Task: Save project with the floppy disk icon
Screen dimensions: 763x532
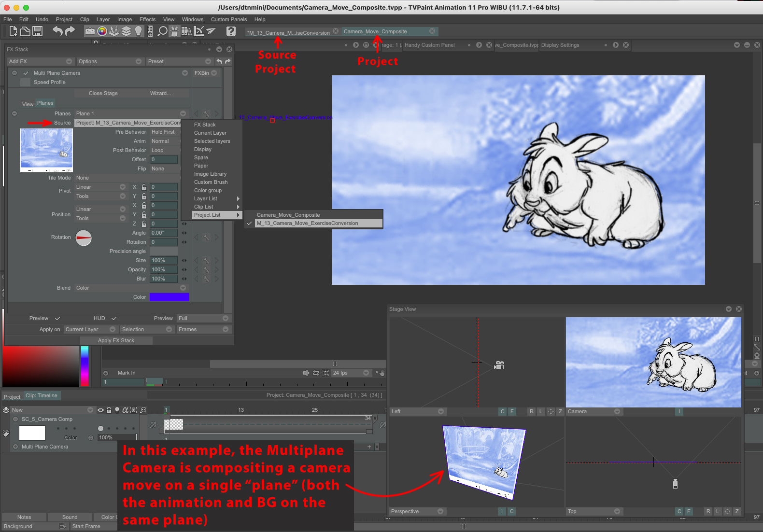Action: coord(38,31)
